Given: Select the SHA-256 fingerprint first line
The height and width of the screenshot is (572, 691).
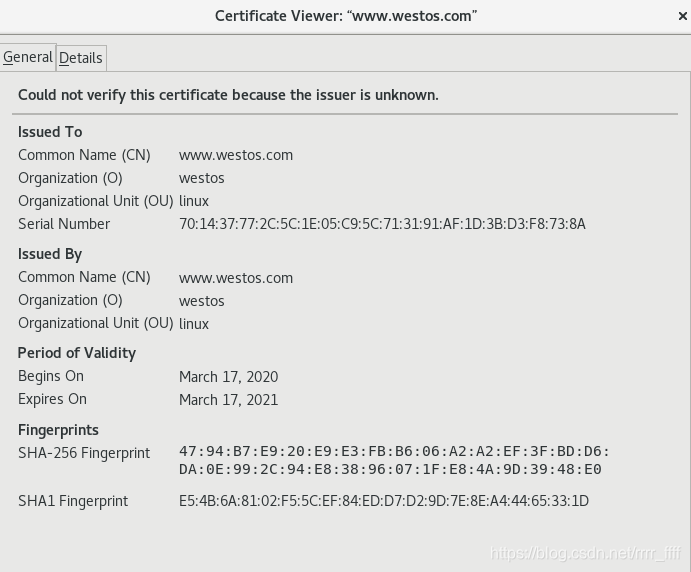Looking at the screenshot, I should 394,451.
